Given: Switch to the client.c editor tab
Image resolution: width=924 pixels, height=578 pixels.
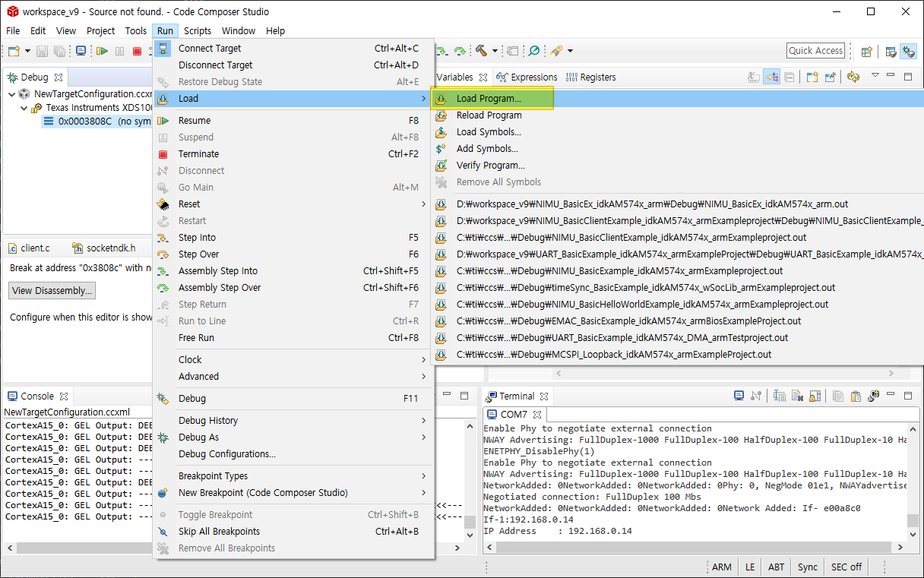Looking at the screenshot, I should pyautogui.click(x=28, y=248).
